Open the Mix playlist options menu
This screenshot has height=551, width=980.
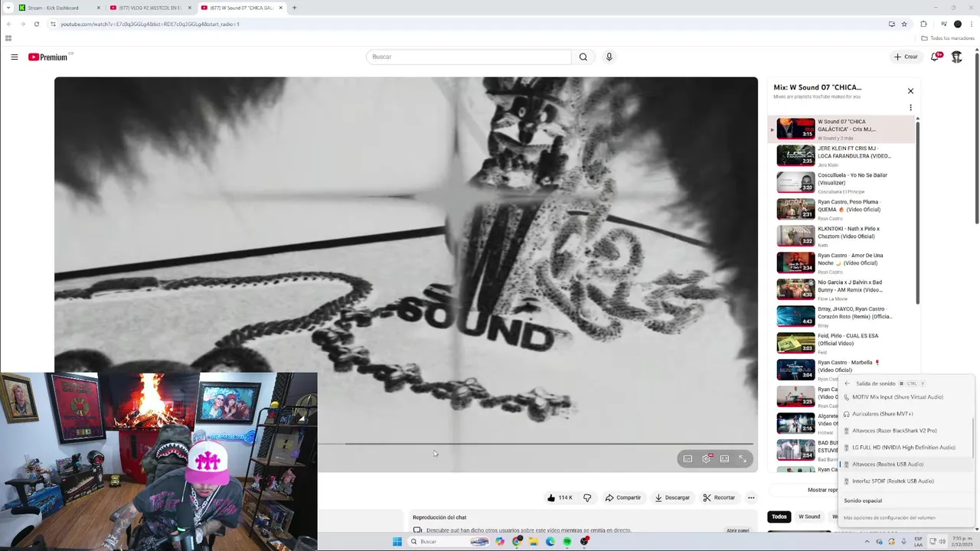910,108
